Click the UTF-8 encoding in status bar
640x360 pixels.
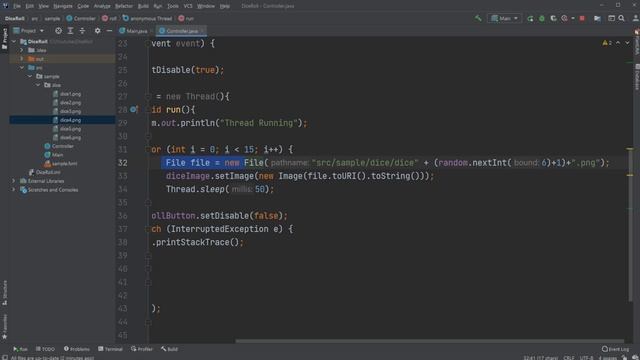coord(586,358)
